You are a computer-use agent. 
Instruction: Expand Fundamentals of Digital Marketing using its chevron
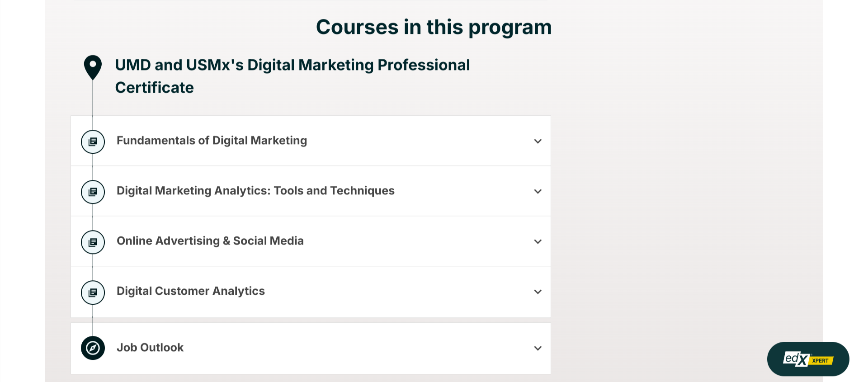[538, 141]
